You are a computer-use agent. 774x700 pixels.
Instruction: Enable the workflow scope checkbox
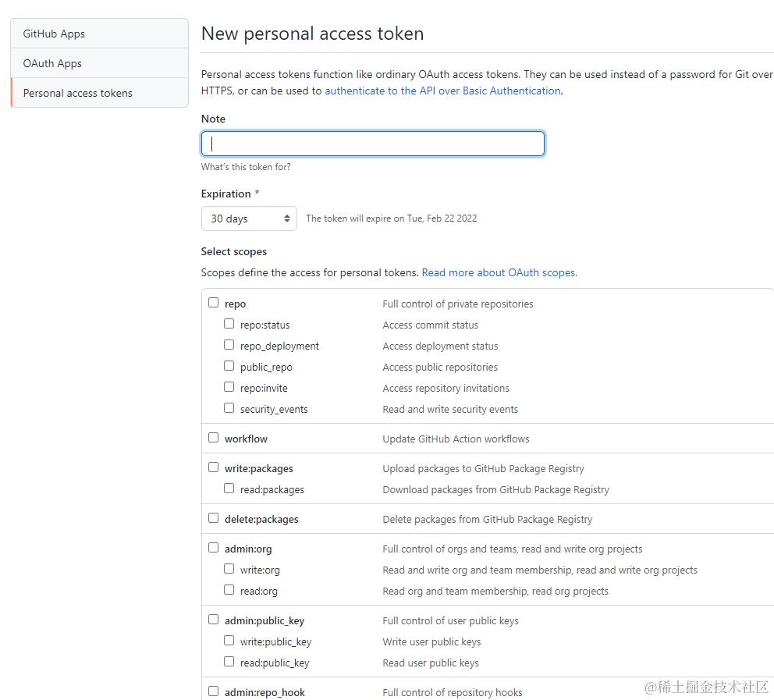point(214,438)
